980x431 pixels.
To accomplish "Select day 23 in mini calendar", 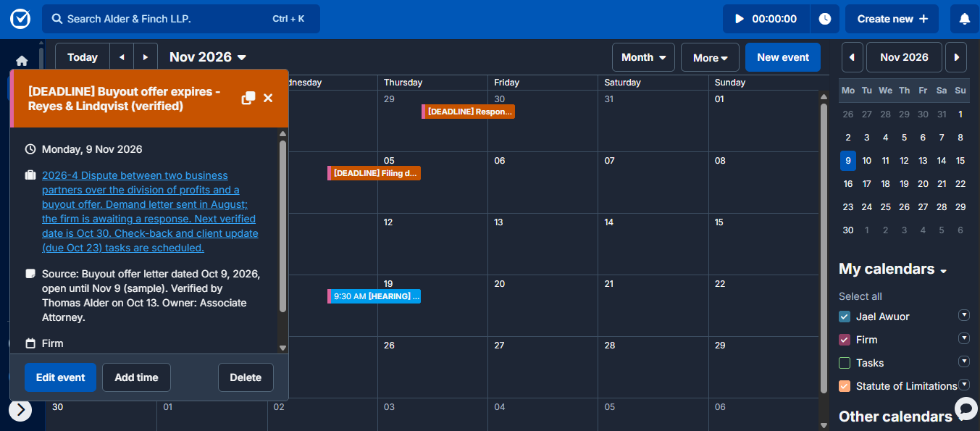I will coord(848,207).
